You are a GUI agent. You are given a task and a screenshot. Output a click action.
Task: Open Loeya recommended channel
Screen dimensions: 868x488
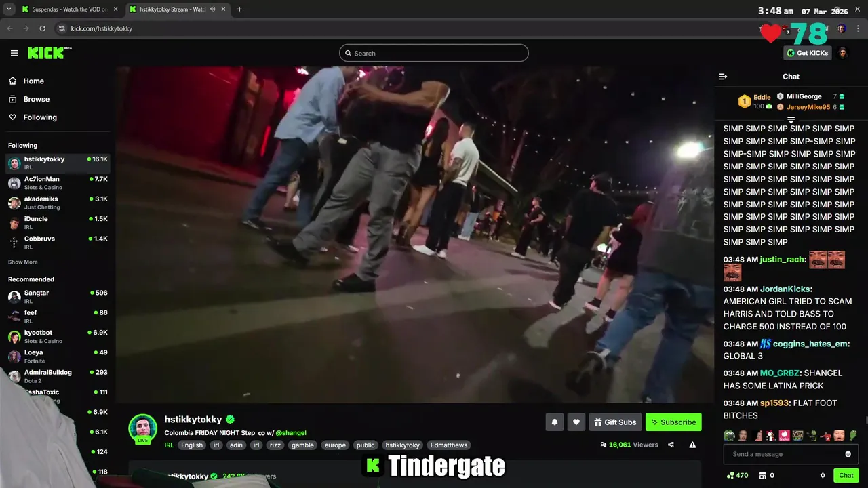point(58,356)
